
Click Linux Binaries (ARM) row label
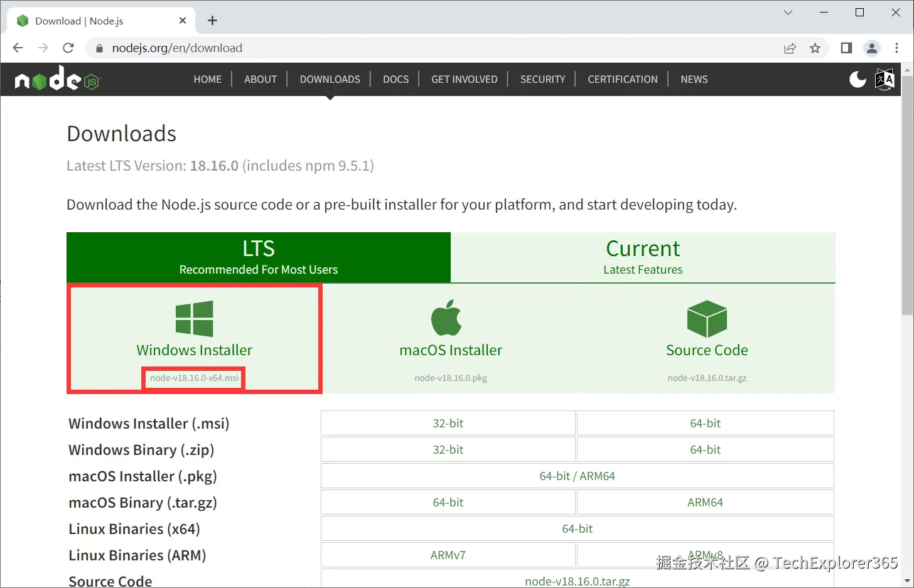tap(137, 555)
